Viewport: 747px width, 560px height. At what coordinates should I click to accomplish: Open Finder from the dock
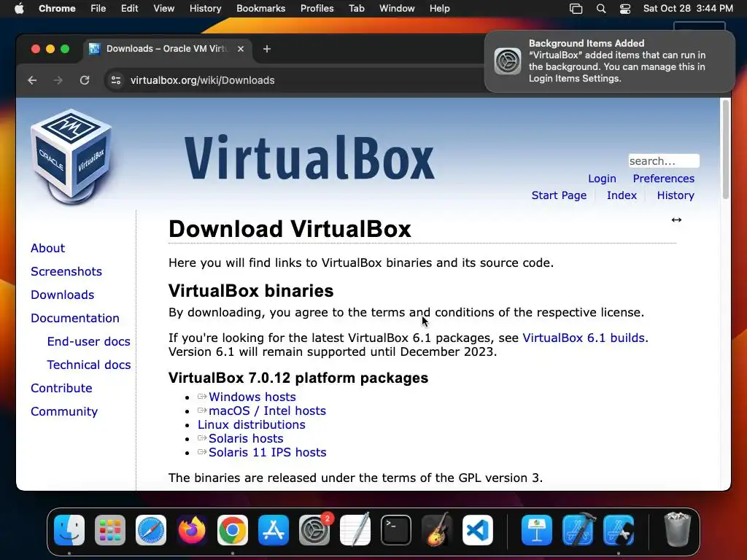69,530
